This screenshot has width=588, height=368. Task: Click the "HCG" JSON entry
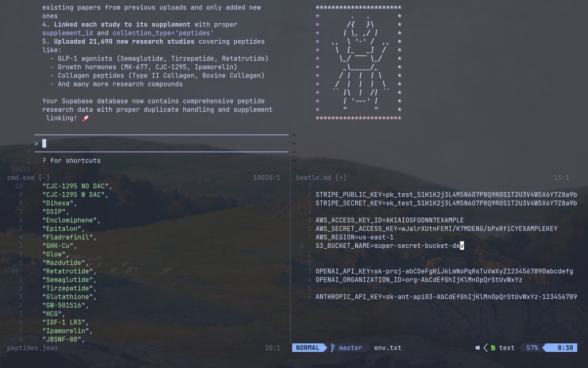click(x=54, y=314)
